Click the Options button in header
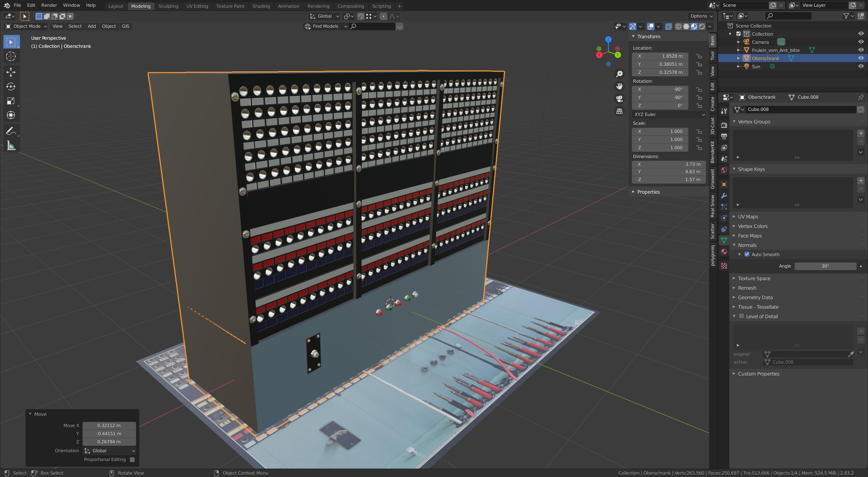 coord(701,16)
